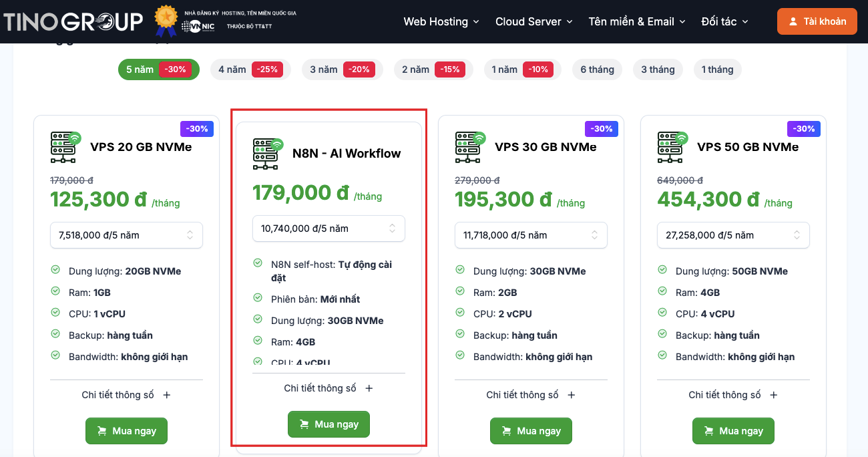Click the check icon beside Ram: 2GB
Screen dimensions: 868x457
click(460, 291)
